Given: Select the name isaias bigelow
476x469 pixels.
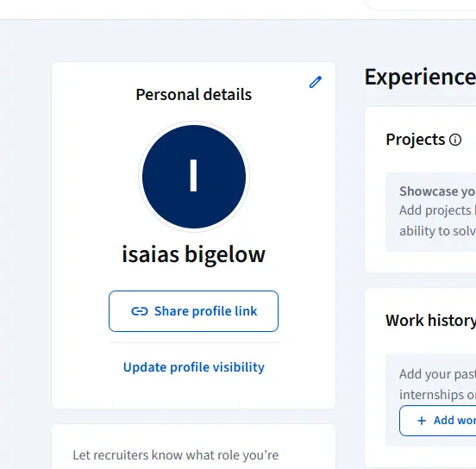Looking at the screenshot, I should [194, 254].
